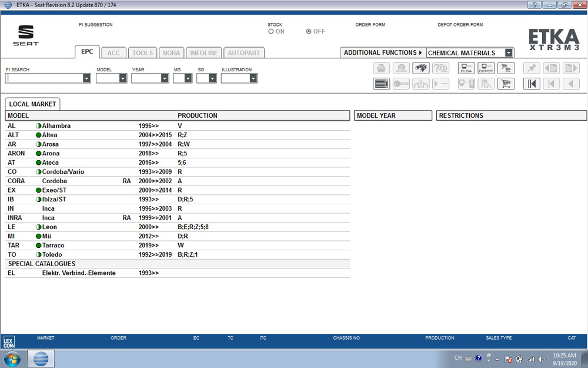The height and width of the screenshot is (368, 588).
Task: Expand the CHEMICAL MATERIALS dropdown
Action: 509,53
